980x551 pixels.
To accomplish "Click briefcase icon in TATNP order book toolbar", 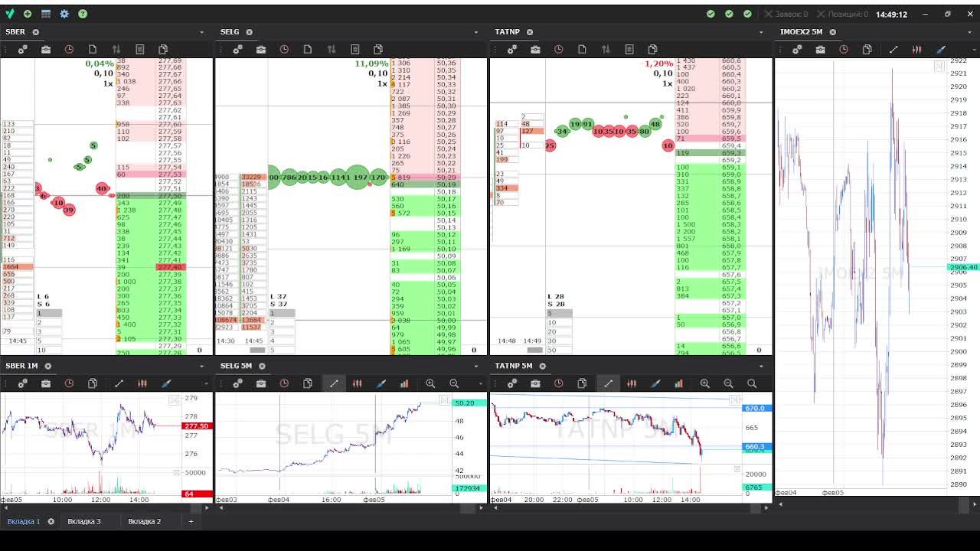I will pyautogui.click(x=535, y=49).
